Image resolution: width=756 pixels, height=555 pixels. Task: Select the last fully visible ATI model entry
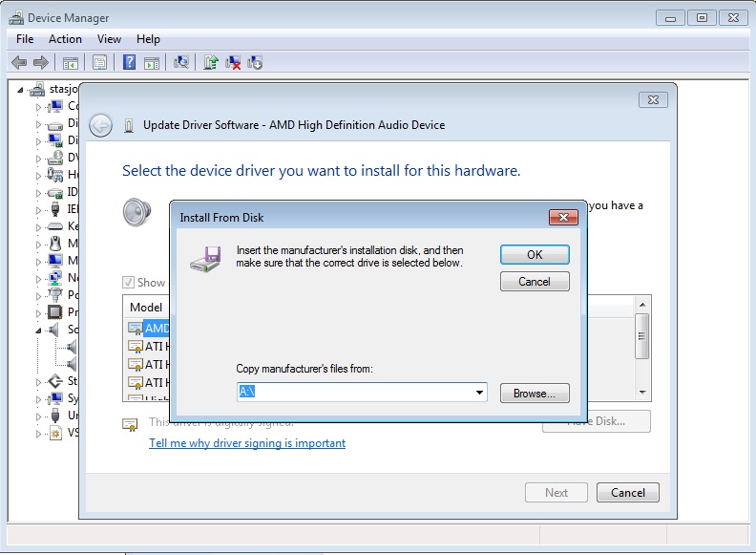point(149,383)
